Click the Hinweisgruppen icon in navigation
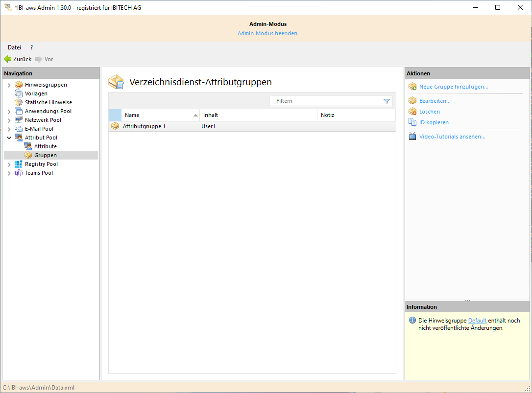The width and height of the screenshot is (532, 393). [x=19, y=85]
